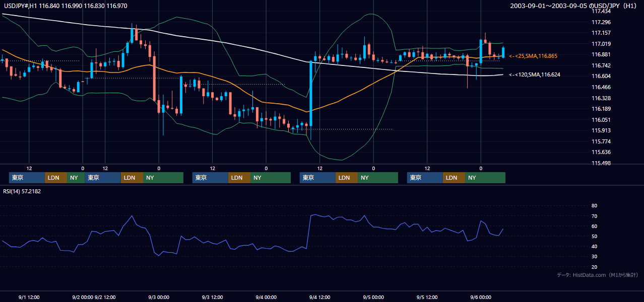Image resolution: width=644 pixels, height=302 pixels.
Task: Click RSI scale value 50
Action: [594, 236]
